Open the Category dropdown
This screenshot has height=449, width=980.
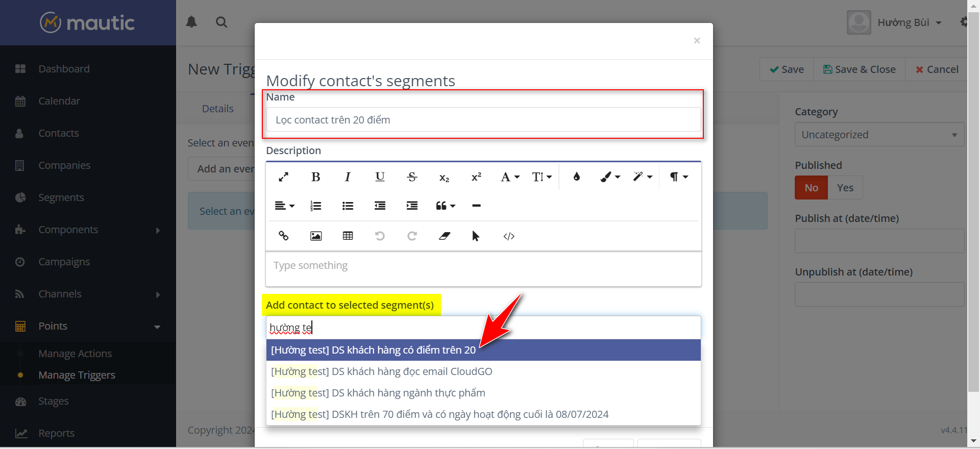click(879, 135)
